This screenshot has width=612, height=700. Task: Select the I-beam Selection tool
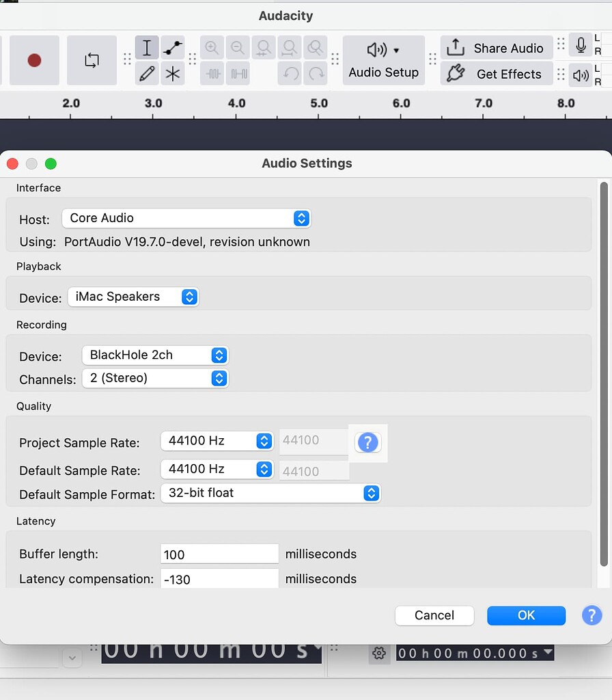[147, 48]
